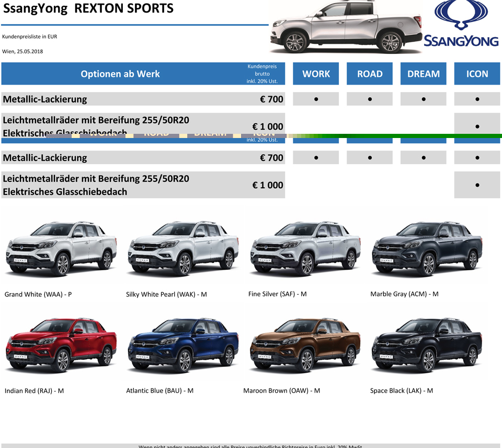The height and width of the screenshot is (448, 502).
Task: Select the "Maroon Brown (OAW) - M" label
Action: tap(282, 390)
